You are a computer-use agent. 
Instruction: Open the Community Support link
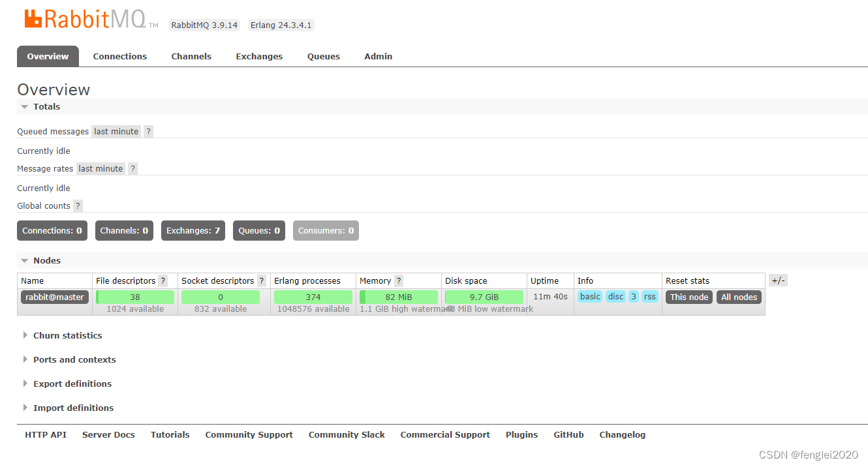point(249,435)
